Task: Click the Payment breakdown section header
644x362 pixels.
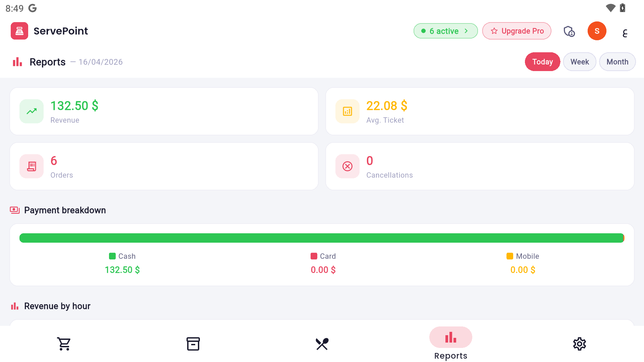Action: pyautogui.click(x=65, y=210)
